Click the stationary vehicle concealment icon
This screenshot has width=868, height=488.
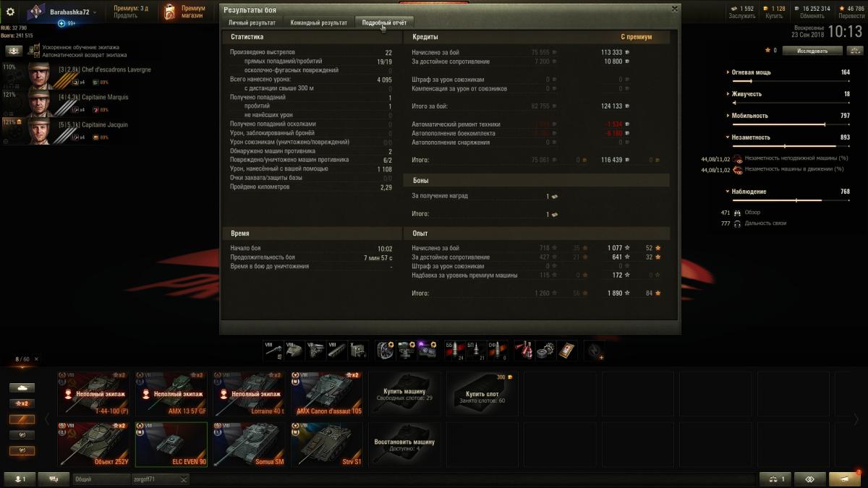point(737,158)
